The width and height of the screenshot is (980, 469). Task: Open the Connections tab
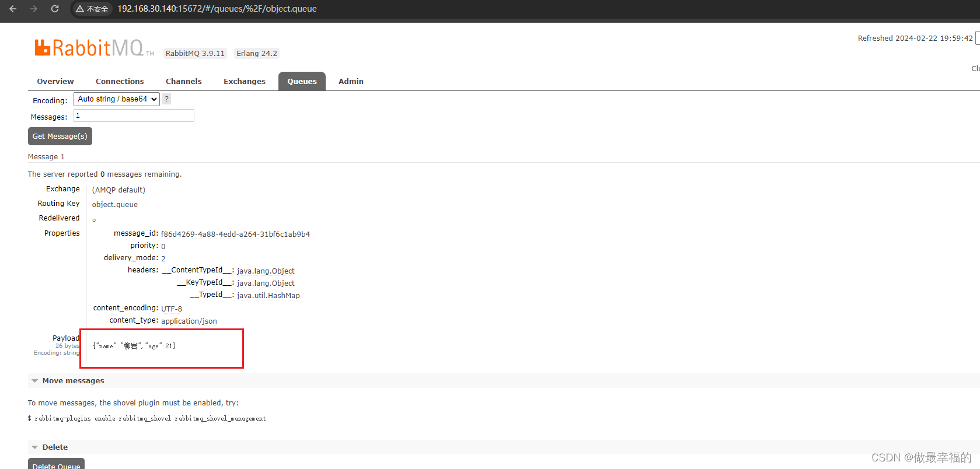[120, 82]
